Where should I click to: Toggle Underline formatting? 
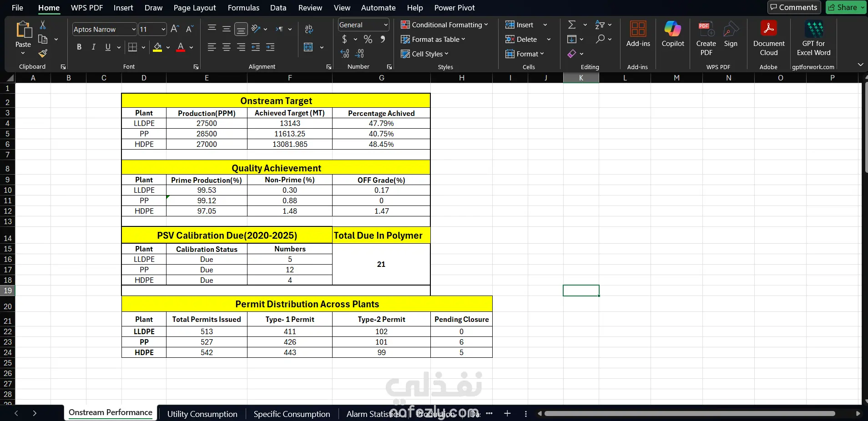pos(108,47)
